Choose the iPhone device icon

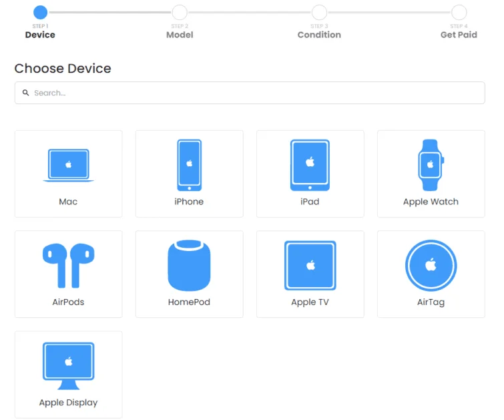[x=189, y=165]
